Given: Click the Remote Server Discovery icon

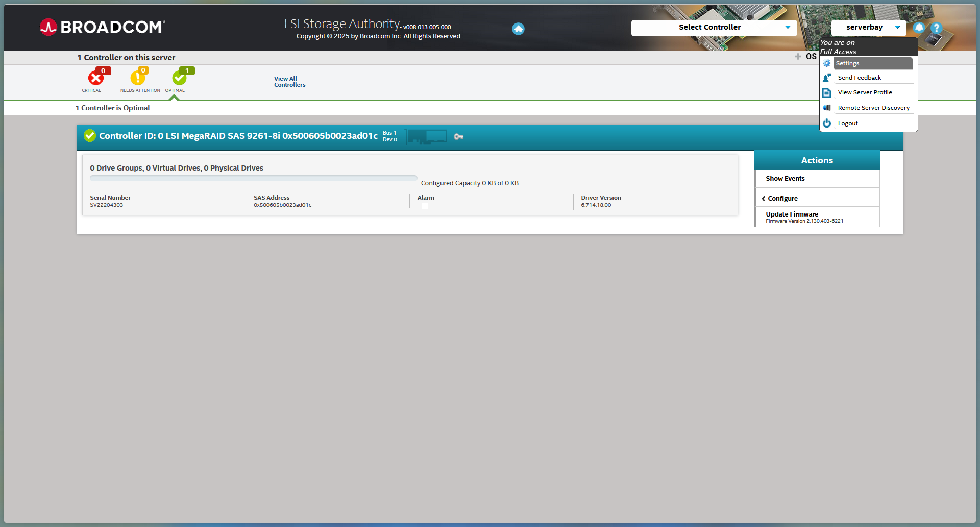Looking at the screenshot, I should coord(827,108).
